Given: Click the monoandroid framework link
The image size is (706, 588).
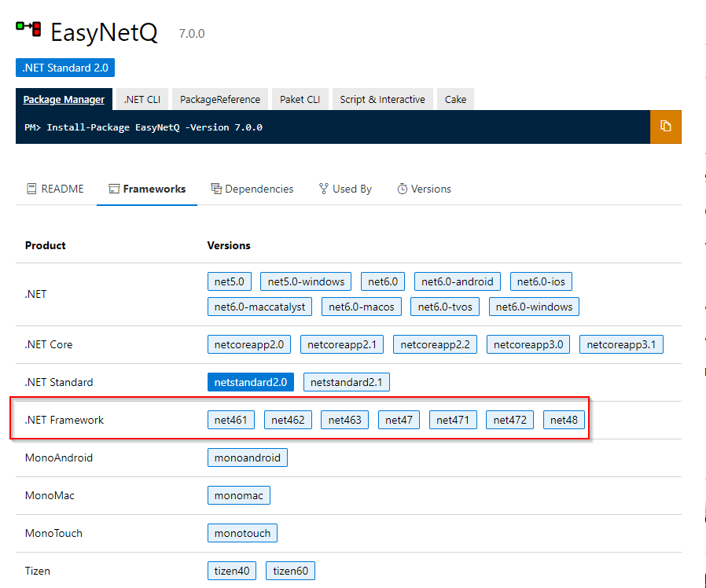Looking at the screenshot, I should (x=247, y=457).
